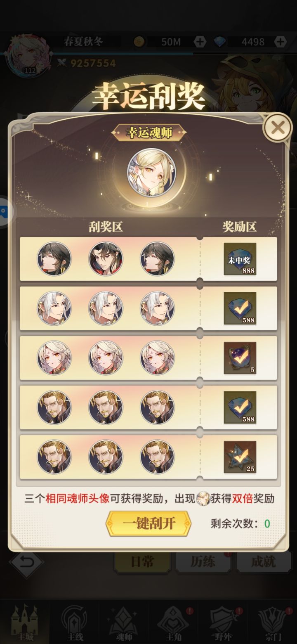Open 魂师 in bottom navigation
297x644 pixels.
click(124, 622)
